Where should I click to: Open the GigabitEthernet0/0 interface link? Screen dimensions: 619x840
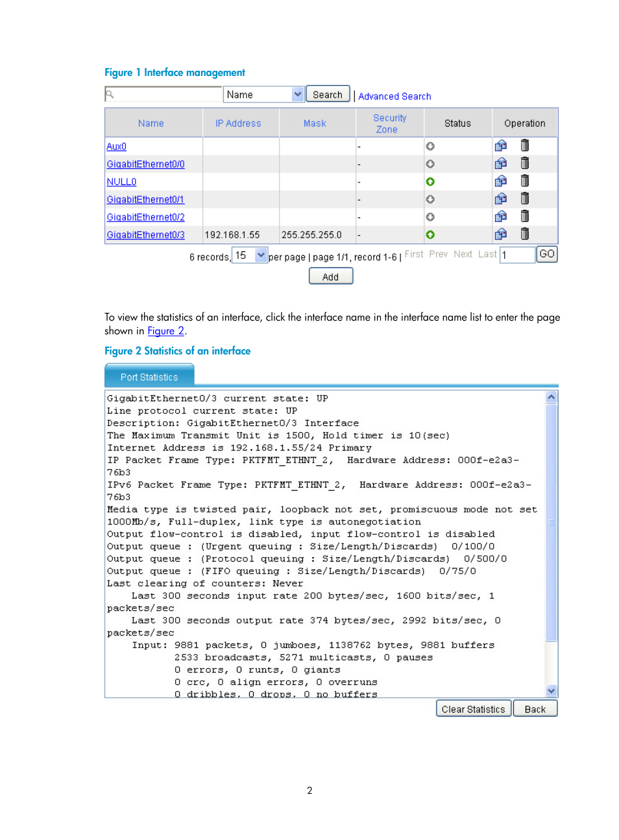coord(146,164)
